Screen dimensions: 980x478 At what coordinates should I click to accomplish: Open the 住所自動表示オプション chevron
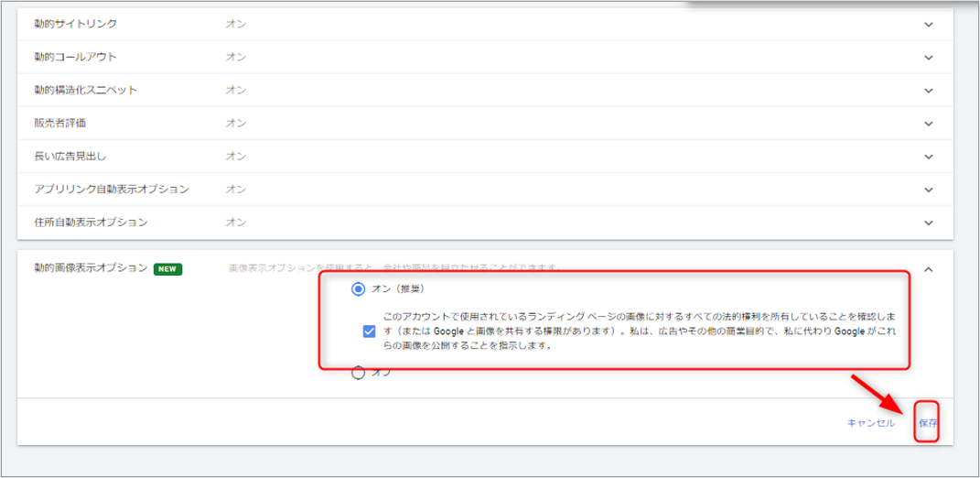click(x=928, y=222)
